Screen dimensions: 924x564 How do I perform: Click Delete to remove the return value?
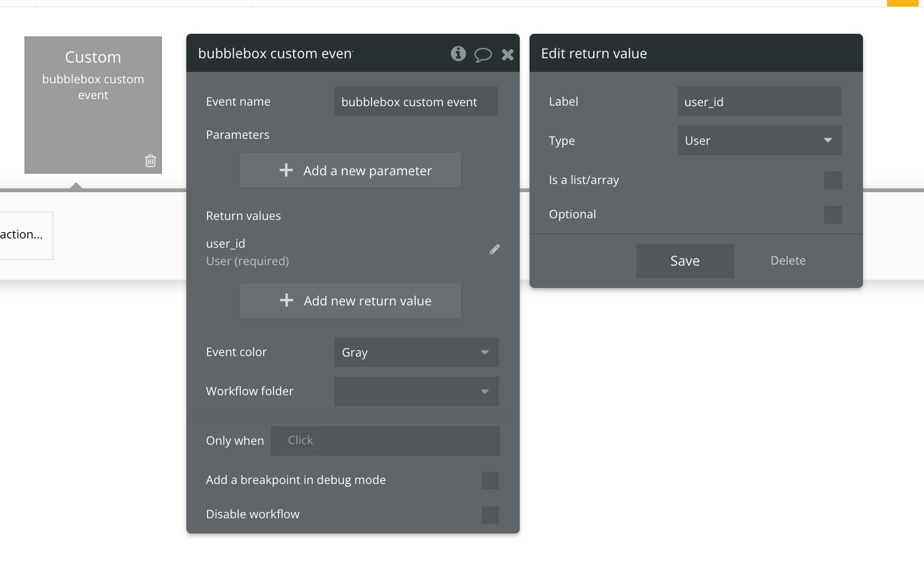[x=788, y=261]
